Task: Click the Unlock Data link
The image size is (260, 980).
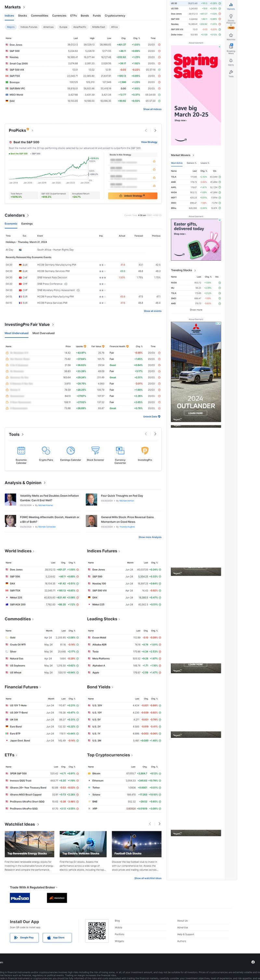Action: pyautogui.click(x=151, y=416)
